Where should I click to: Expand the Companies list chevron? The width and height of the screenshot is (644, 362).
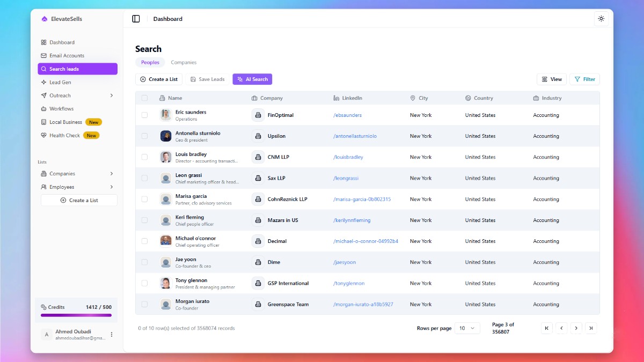[x=112, y=174]
